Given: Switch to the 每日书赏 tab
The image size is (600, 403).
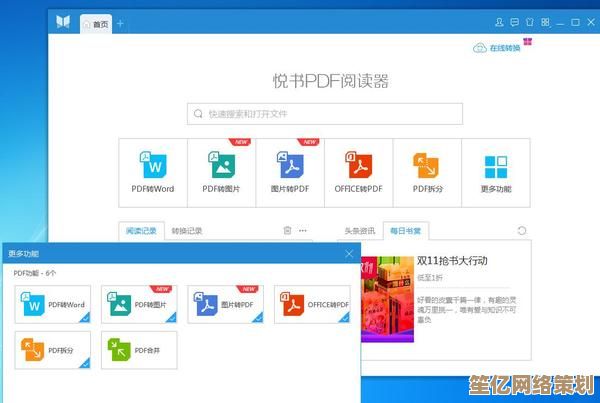Looking at the screenshot, I should point(406,231).
